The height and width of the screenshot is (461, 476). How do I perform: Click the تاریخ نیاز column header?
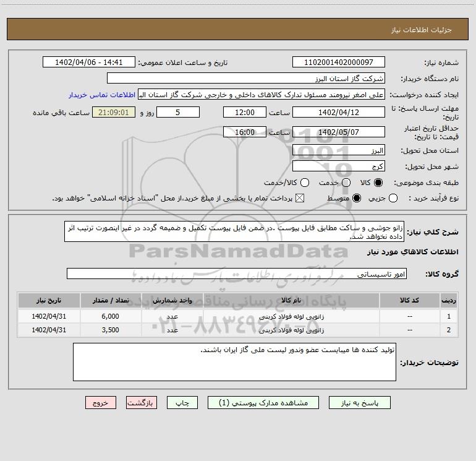tap(49, 300)
